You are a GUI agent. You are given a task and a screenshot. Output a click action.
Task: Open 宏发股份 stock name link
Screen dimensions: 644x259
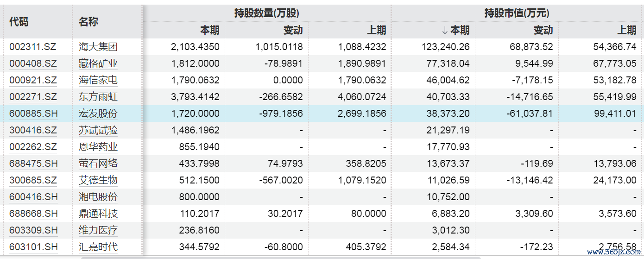pyautogui.click(x=98, y=114)
